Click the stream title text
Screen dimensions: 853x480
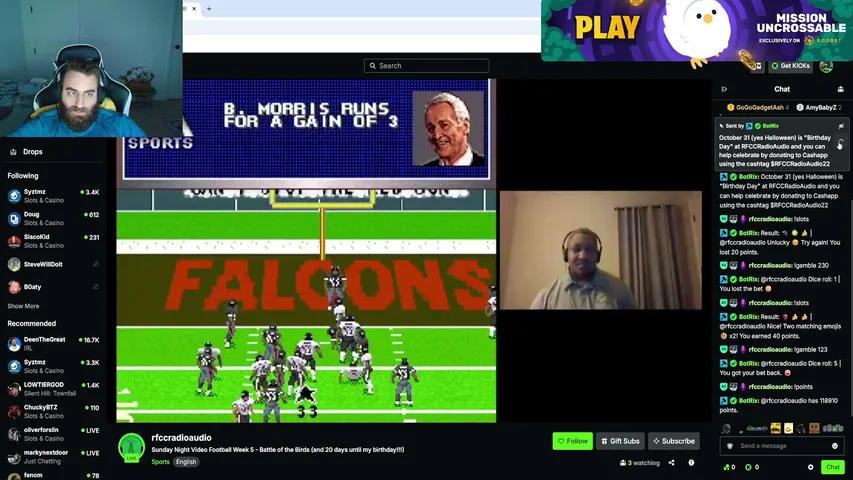click(277, 450)
